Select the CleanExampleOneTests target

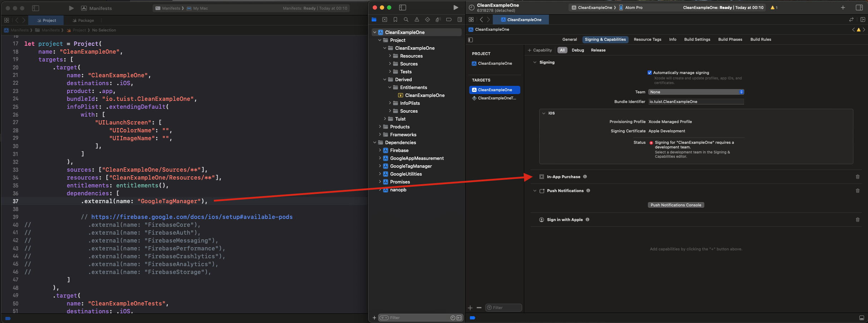(x=495, y=98)
